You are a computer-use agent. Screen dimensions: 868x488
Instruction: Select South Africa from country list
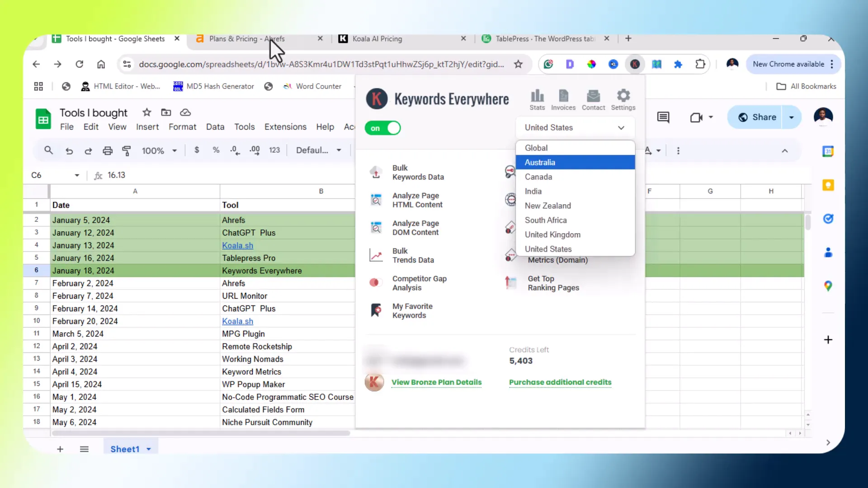575,220
